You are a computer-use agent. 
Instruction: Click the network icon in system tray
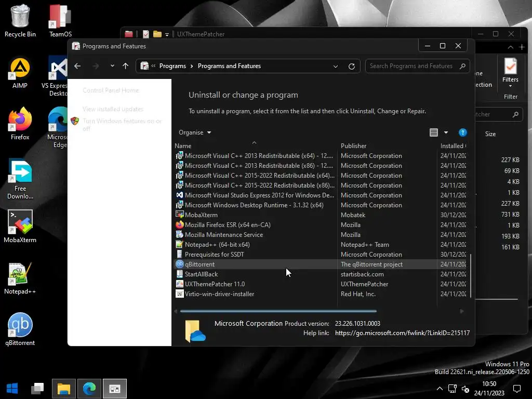pyautogui.click(x=453, y=389)
